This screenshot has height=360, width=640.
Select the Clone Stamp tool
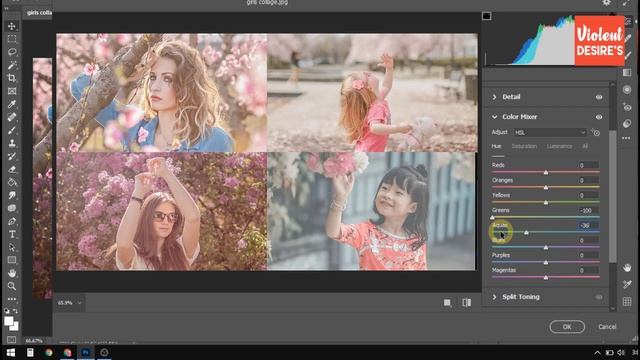[12, 143]
